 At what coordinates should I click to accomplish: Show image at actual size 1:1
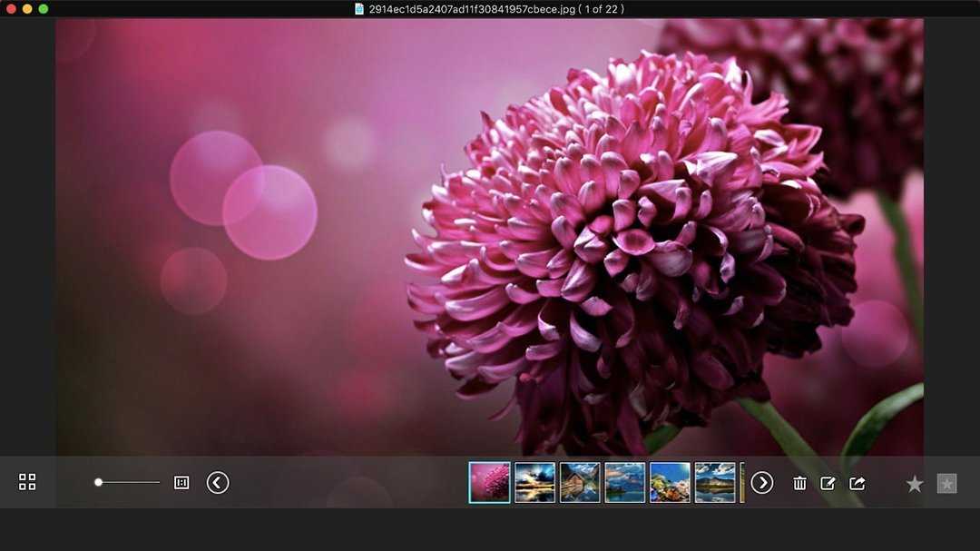[x=181, y=482]
